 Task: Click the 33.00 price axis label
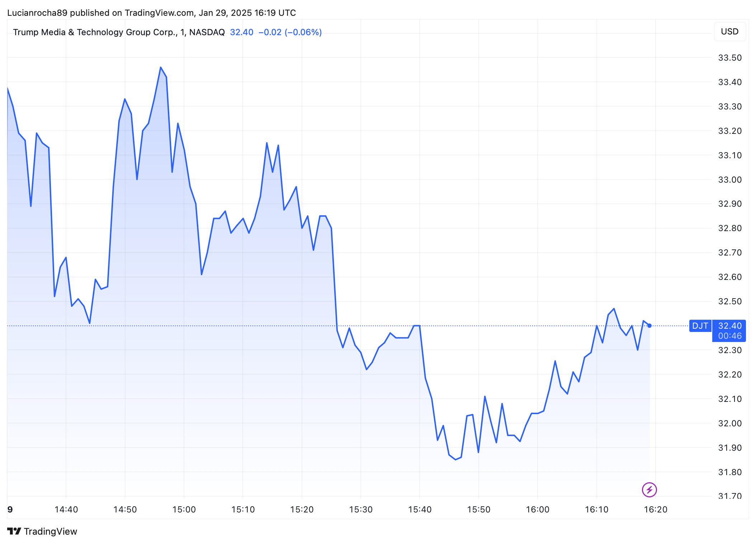730,180
